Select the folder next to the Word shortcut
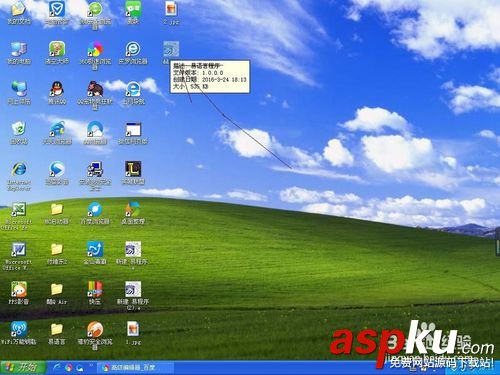500x375 pixels. (57, 253)
